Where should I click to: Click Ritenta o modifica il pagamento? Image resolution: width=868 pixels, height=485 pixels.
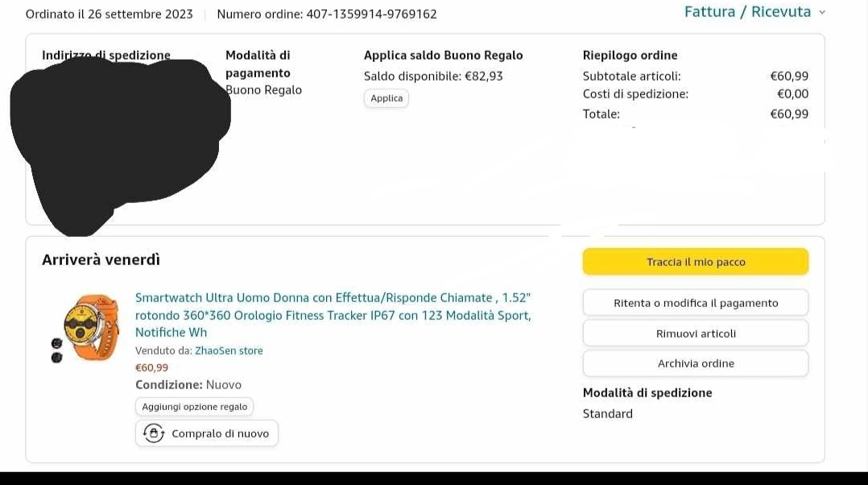click(696, 303)
